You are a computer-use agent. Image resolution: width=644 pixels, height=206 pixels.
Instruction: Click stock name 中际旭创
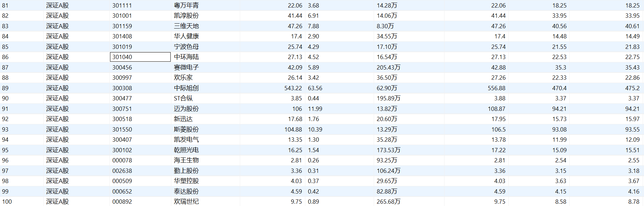coord(186,88)
